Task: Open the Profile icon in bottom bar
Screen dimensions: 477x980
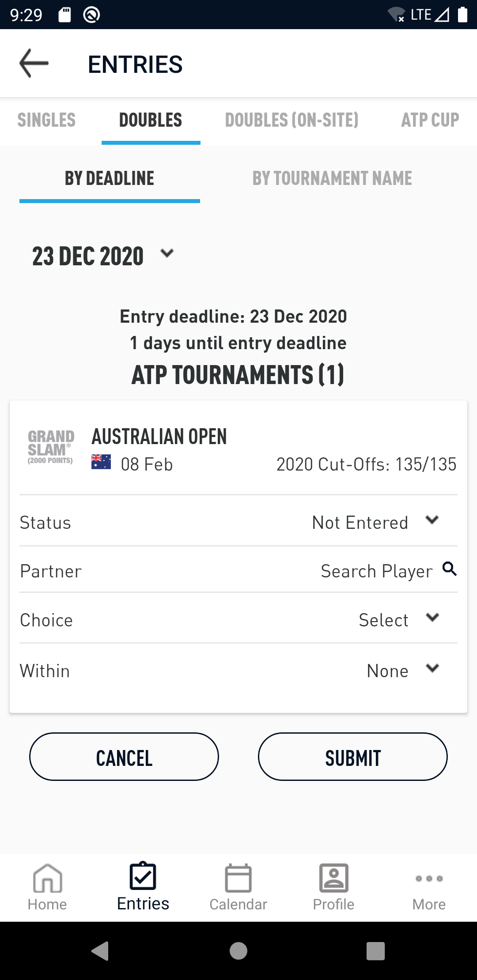Action: 334,878
